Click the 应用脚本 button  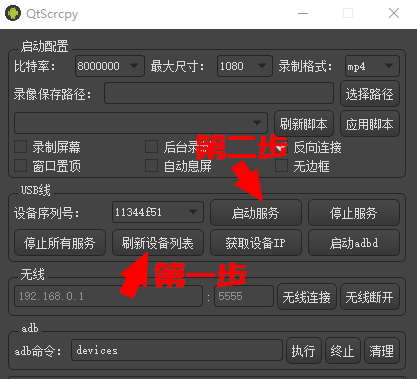(370, 124)
